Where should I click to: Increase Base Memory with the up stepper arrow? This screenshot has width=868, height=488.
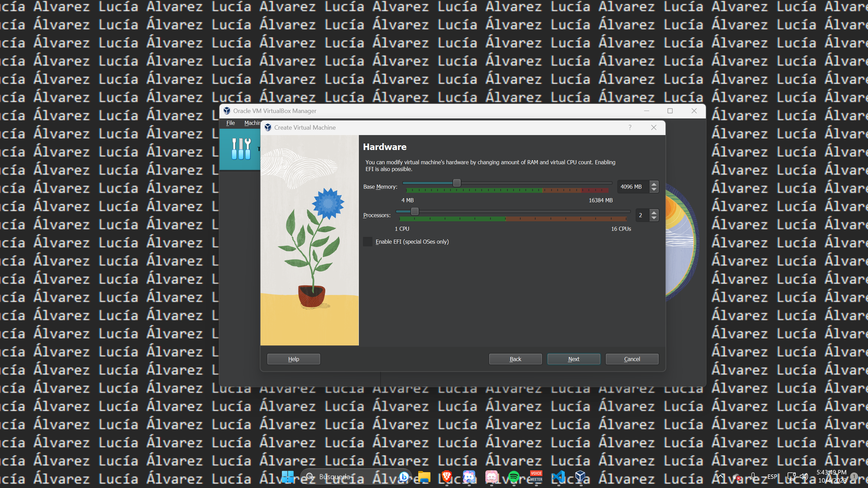point(654,184)
